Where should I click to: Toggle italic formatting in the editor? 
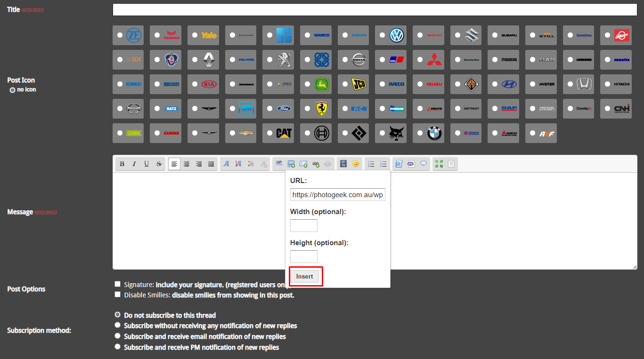[x=134, y=164]
